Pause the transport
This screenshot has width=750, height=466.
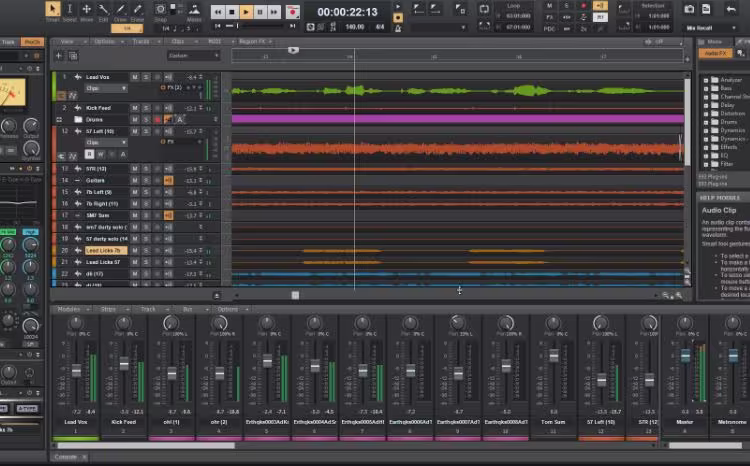click(260, 11)
